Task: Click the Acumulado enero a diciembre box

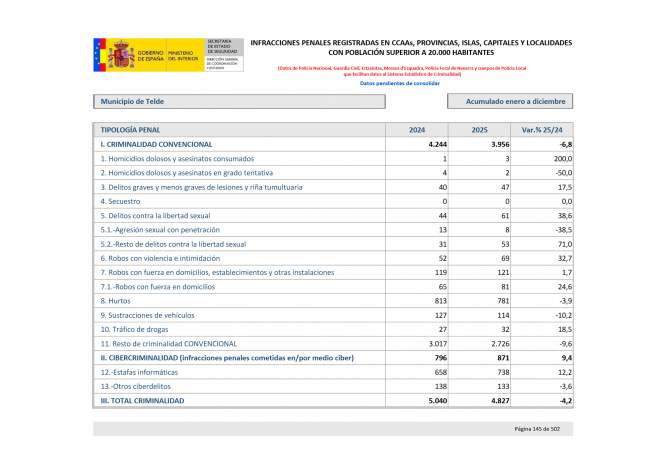Action: click(x=511, y=101)
